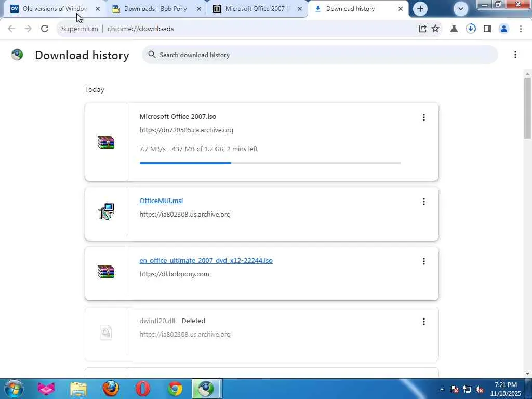
Task: Close the Microsoft Office 2007 tab
Action: (x=300, y=9)
